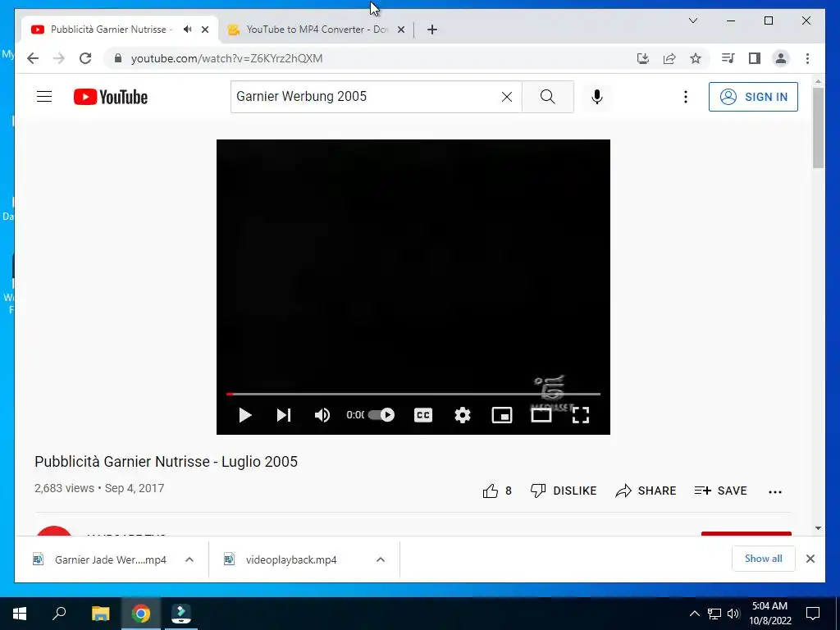Start voice search with the microphone
Image resolution: width=840 pixels, height=630 pixels.
(x=597, y=97)
